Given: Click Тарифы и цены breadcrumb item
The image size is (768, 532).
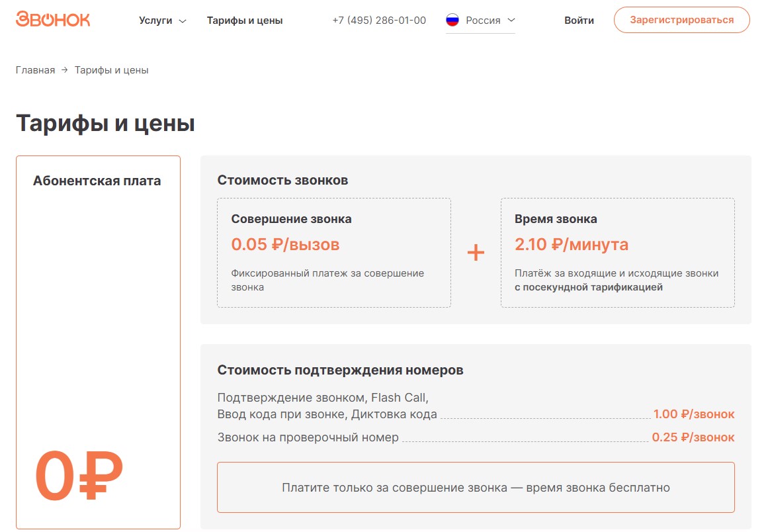Looking at the screenshot, I should click(111, 70).
